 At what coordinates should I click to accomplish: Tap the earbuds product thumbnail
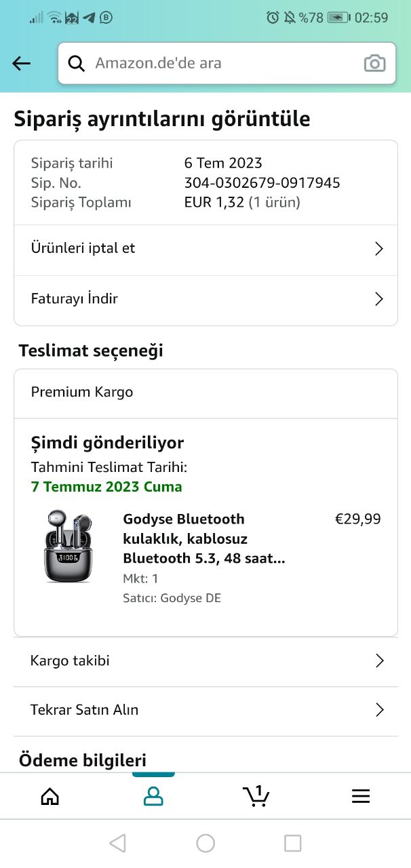(68, 547)
